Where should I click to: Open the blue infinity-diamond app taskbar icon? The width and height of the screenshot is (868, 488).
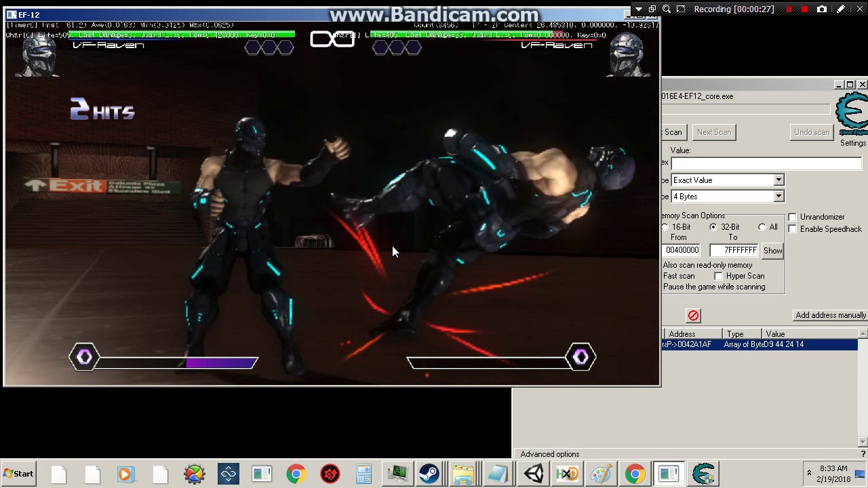(x=228, y=474)
